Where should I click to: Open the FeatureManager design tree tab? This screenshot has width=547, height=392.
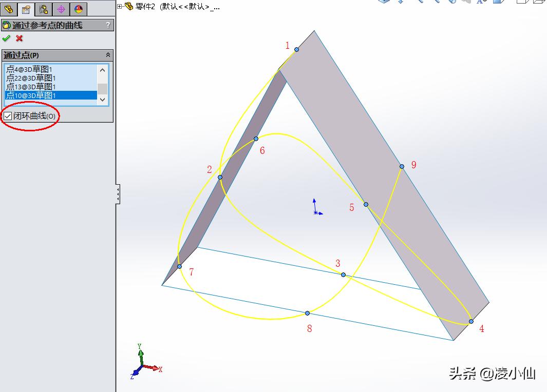click(8, 9)
